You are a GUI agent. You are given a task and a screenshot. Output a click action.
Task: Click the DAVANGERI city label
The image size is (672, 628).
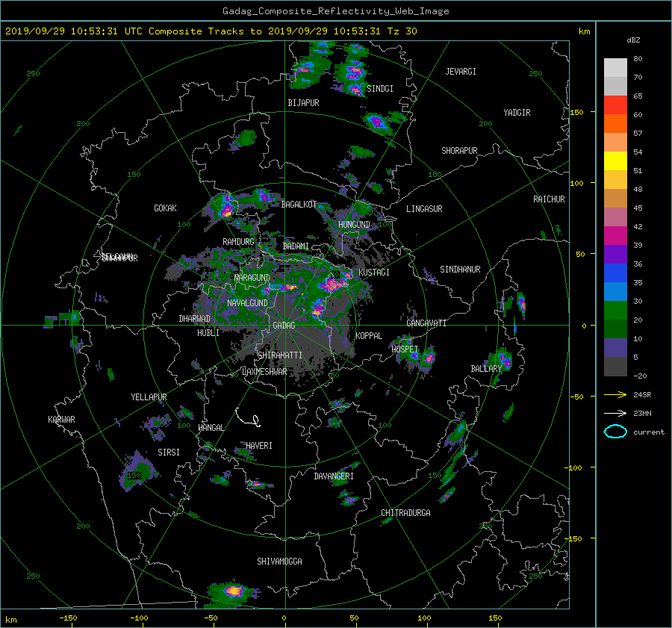coord(334,476)
